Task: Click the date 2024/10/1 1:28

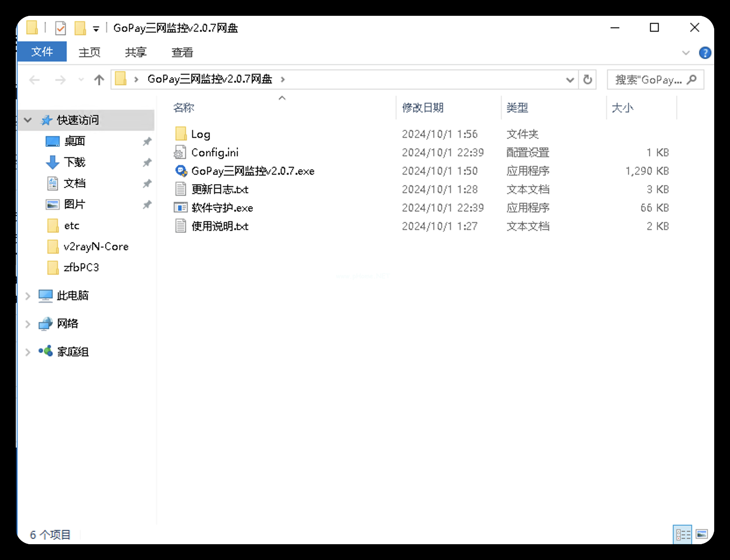Action: pos(440,189)
